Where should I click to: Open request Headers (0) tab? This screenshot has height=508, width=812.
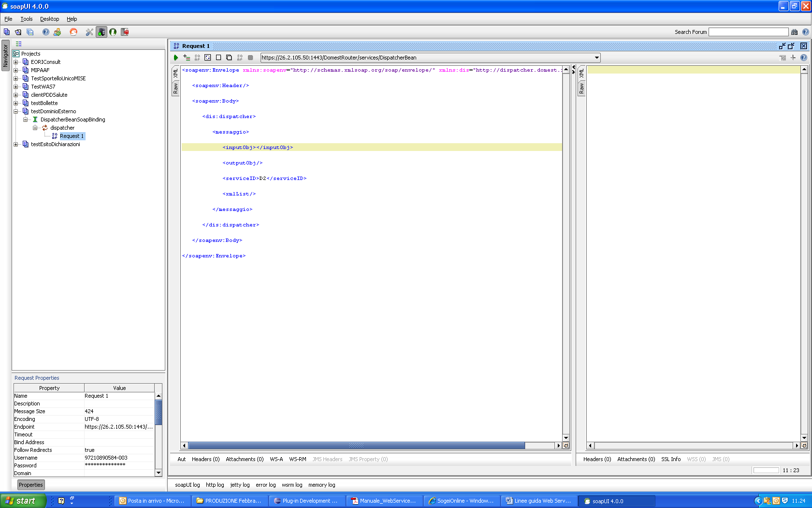click(x=205, y=459)
